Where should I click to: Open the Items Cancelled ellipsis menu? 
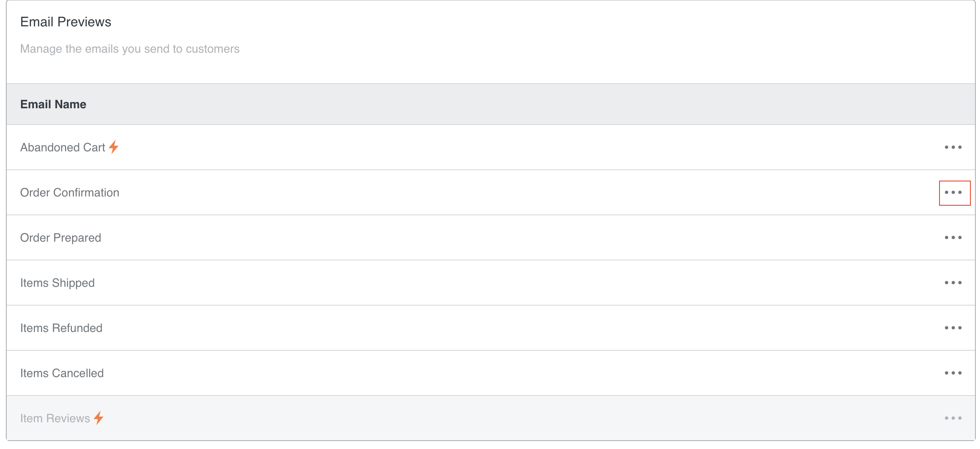[953, 373]
